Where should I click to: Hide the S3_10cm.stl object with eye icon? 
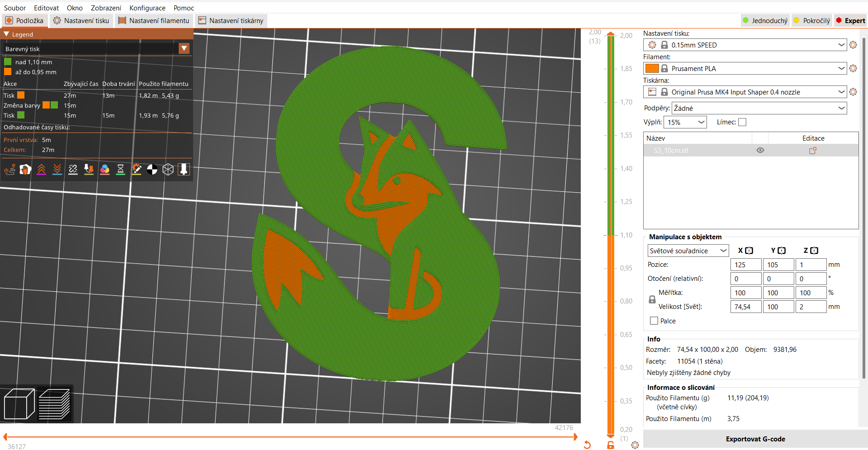pyautogui.click(x=760, y=151)
